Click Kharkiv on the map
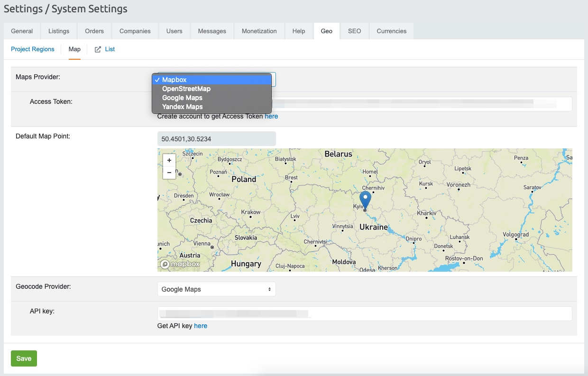The image size is (588, 376). [x=426, y=213]
